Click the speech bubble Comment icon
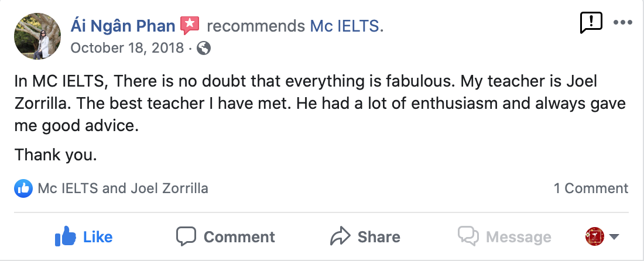644x261 pixels. pyautogui.click(x=186, y=236)
